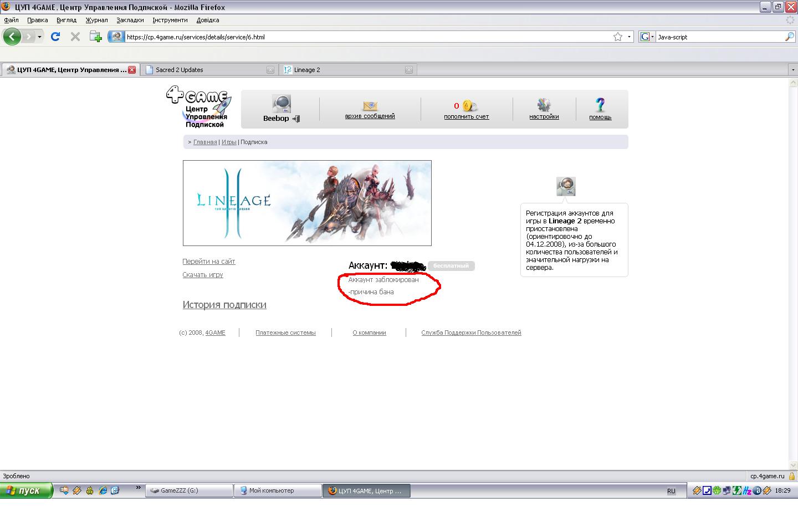The height and width of the screenshot is (532, 798).
Task: Click the site identity icon in address bar
Action: click(x=116, y=37)
